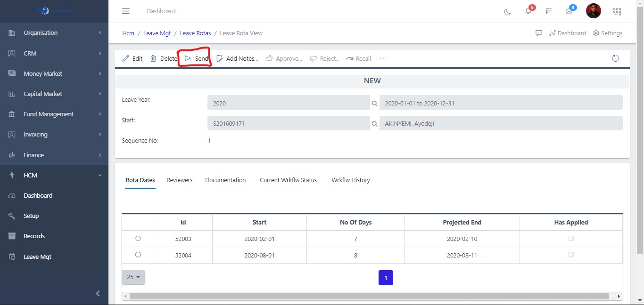Select the radio button for row 52003
This screenshot has width=644, height=305.
point(138,239)
